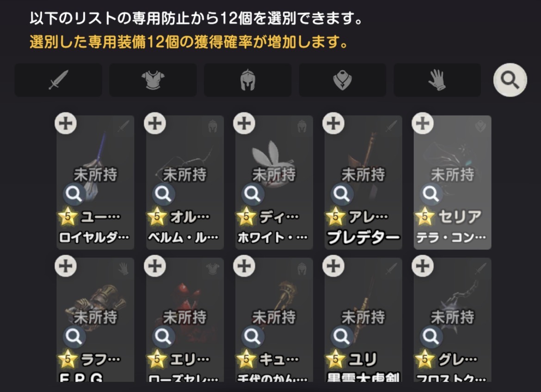Inspect the red エリ… armor magnifier

point(163,337)
